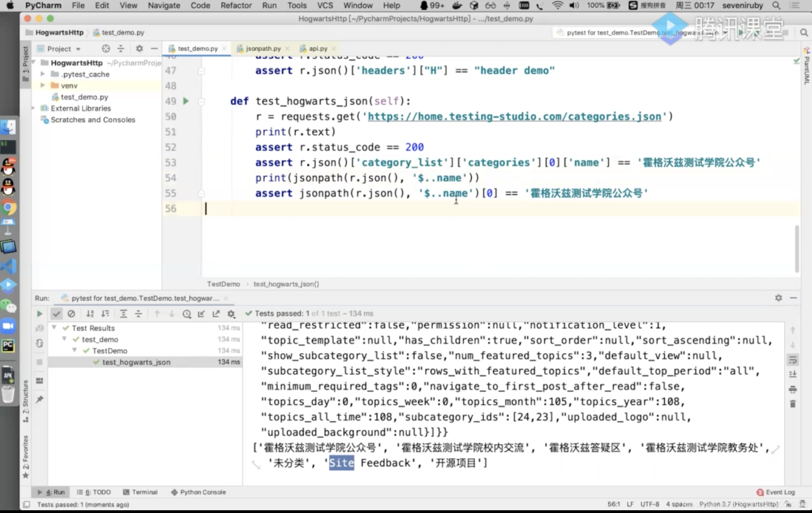
Task: Rerun failed tests icon
Action: (x=40, y=328)
